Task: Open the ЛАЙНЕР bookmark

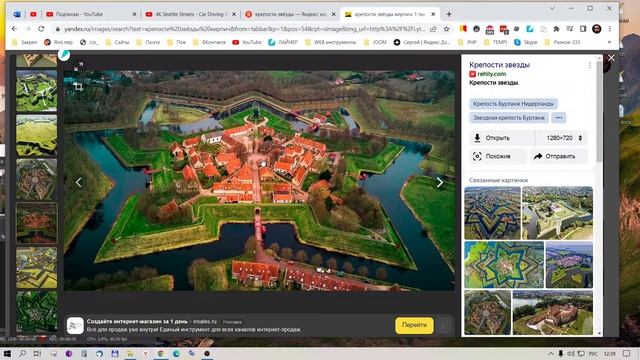Action: [x=283, y=42]
